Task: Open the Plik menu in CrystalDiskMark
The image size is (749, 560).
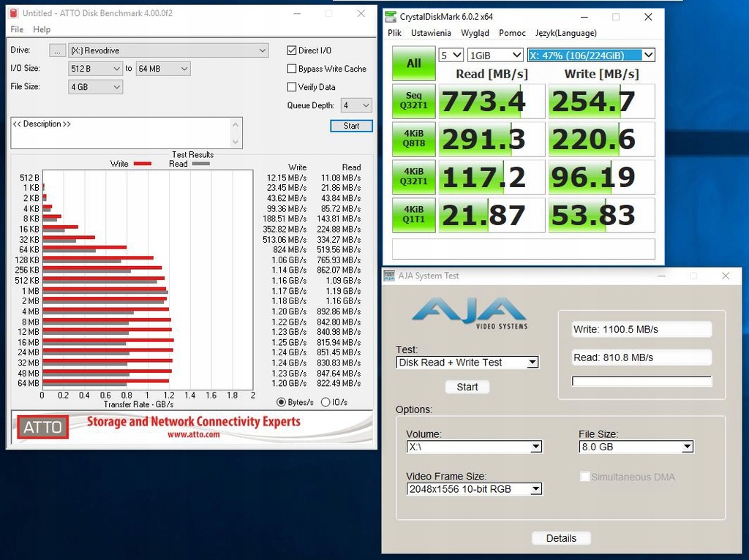Action: 394,33
